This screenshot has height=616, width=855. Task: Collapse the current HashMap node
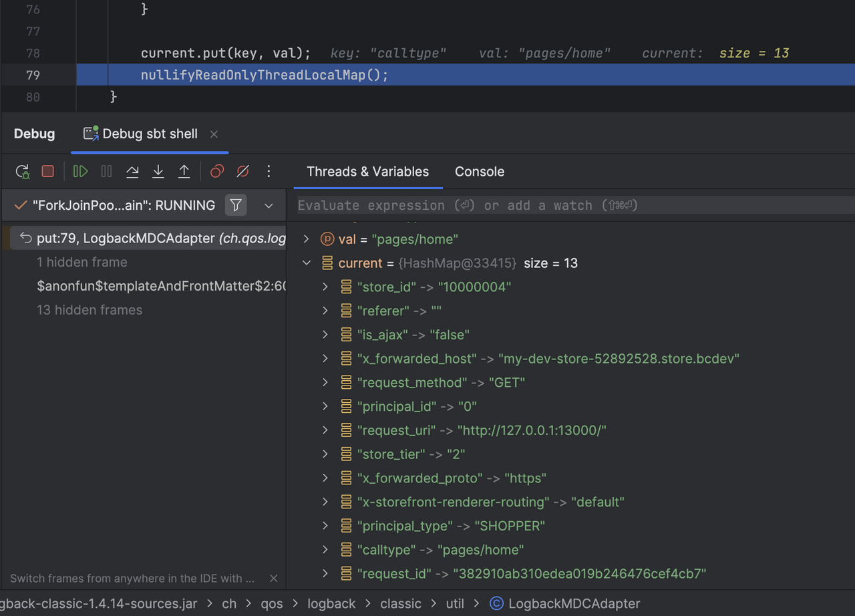coord(307,263)
